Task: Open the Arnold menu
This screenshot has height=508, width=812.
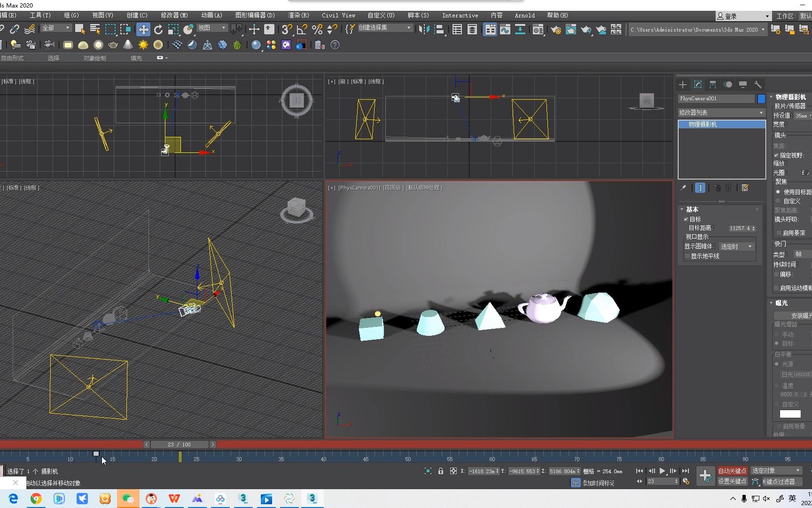Action: (x=525, y=15)
